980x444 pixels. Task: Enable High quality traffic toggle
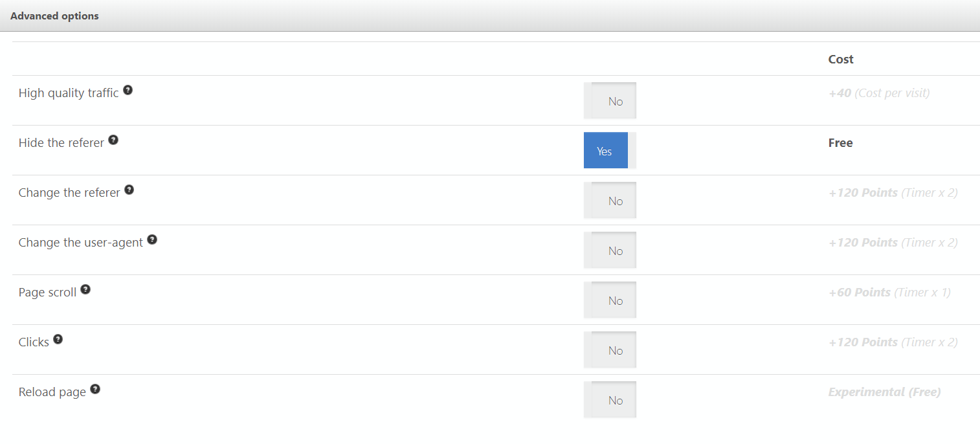610,100
